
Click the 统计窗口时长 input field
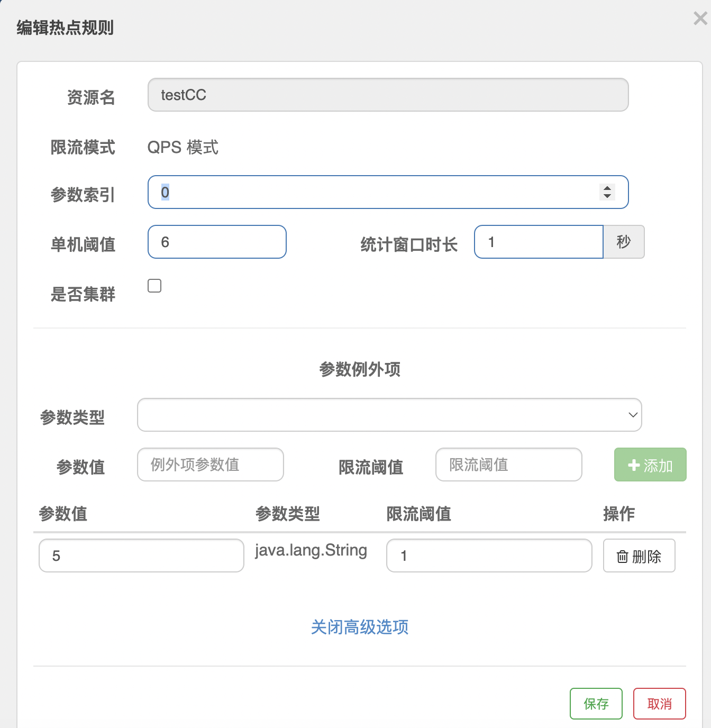[539, 242]
